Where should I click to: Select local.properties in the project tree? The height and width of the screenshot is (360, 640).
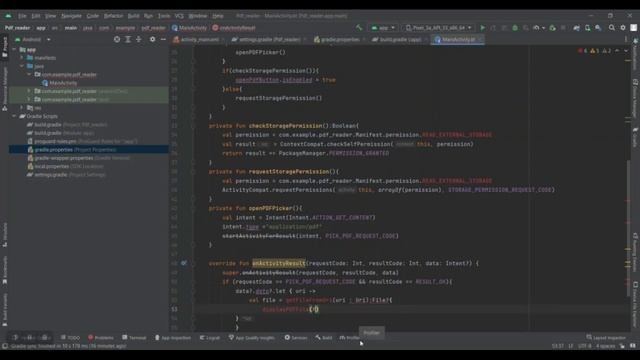[65, 166]
